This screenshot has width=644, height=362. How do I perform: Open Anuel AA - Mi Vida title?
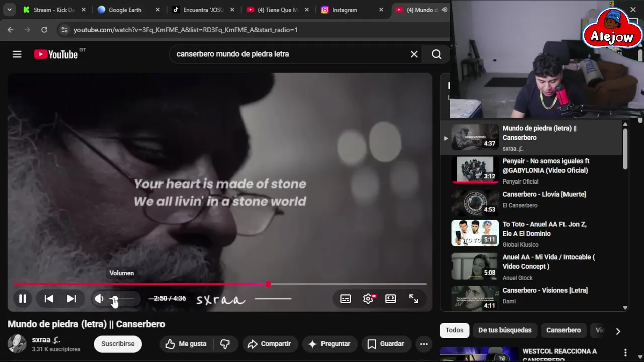click(548, 262)
